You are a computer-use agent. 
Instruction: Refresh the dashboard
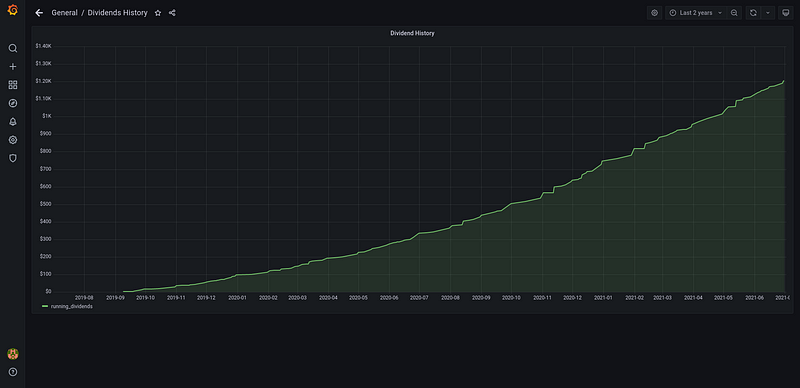[x=753, y=13]
